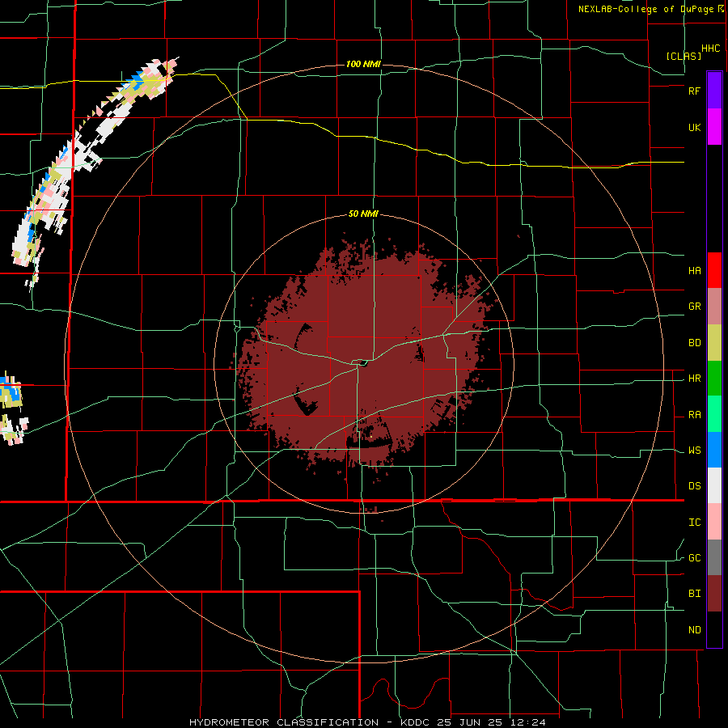Click the WS legend label
The width and height of the screenshot is (728, 728).
(x=694, y=451)
